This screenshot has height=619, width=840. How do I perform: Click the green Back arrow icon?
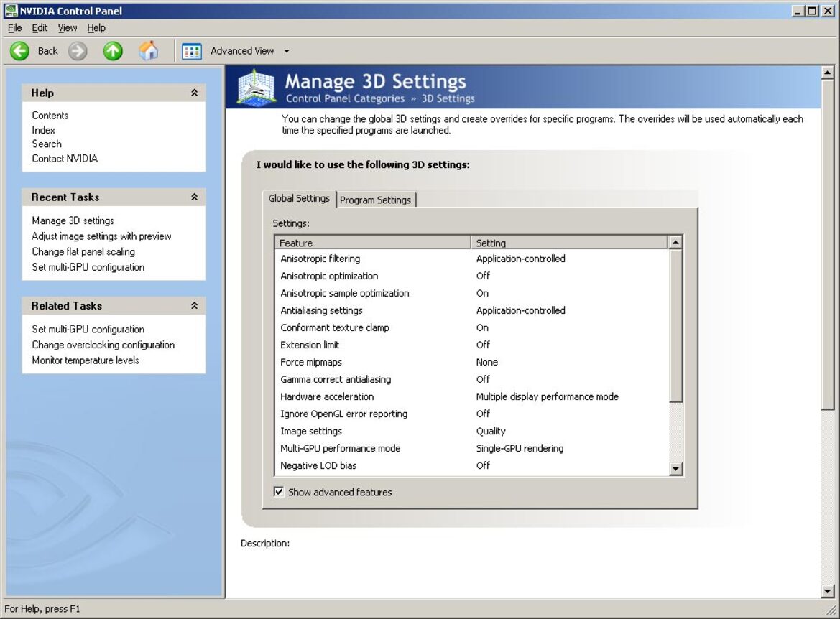pyautogui.click(x=20, y=52)
